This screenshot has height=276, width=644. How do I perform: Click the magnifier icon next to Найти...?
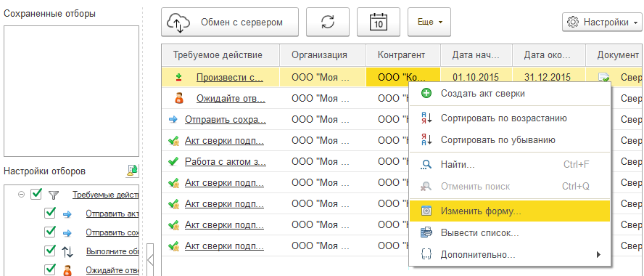point(426,165)
